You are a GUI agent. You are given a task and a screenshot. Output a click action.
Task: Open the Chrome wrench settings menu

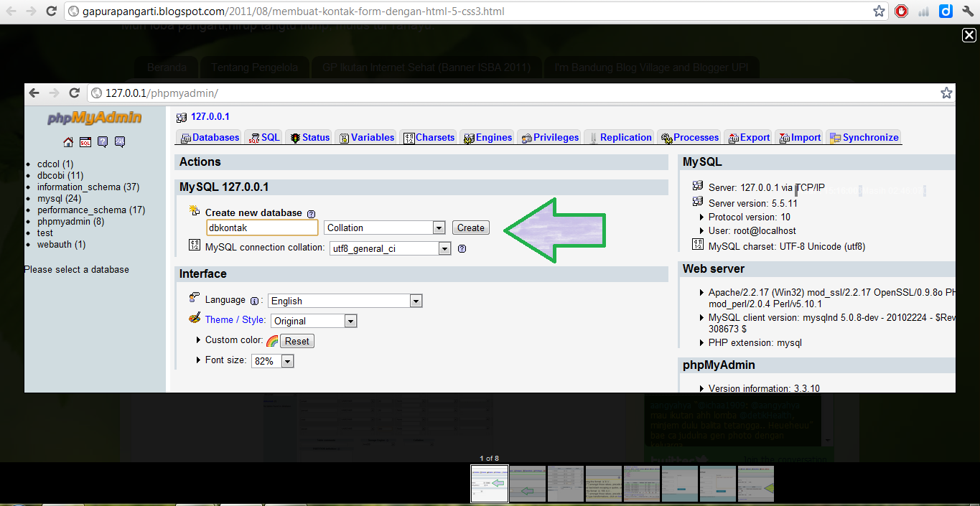tap(967, 11)
